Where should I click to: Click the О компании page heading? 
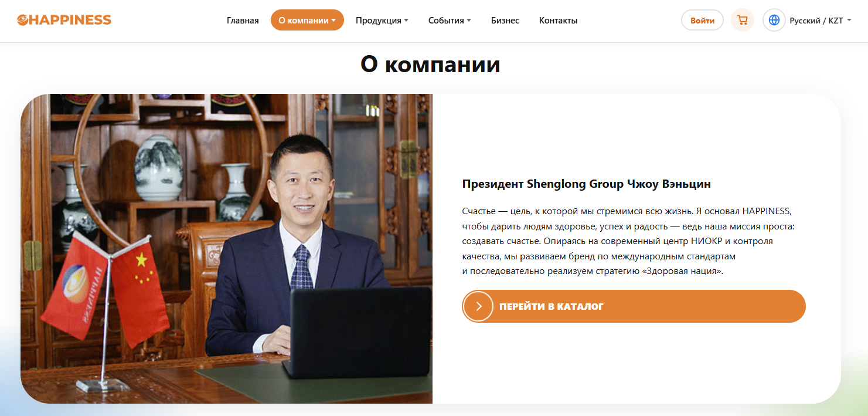tap(430, 65)
